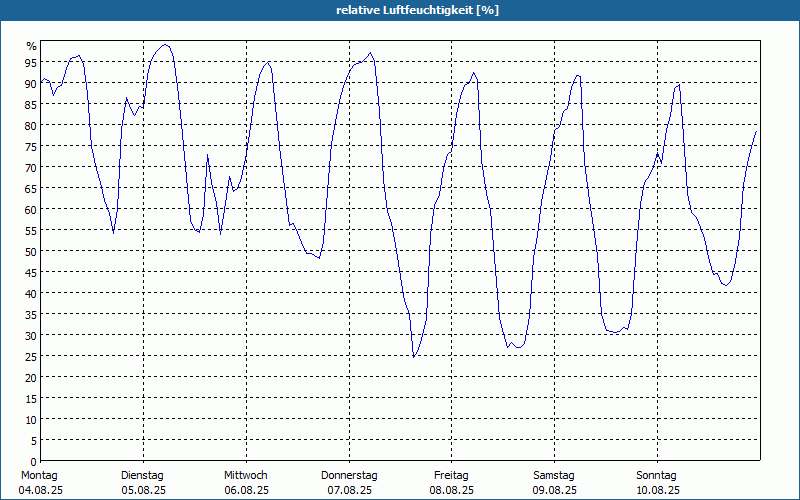Click the y-axis value '70'
Image resolution: width=800 pixels, height=500 pixels.
click(x=32, y=167)
